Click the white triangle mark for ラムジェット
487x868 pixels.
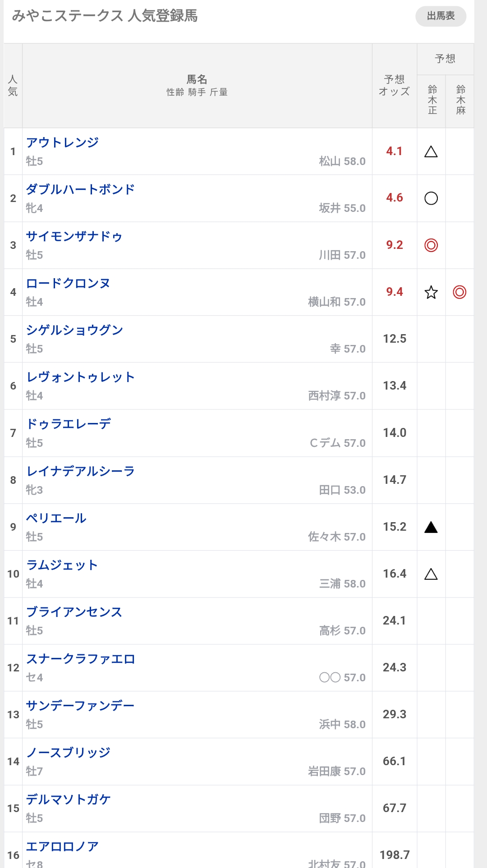coord(431,574)
